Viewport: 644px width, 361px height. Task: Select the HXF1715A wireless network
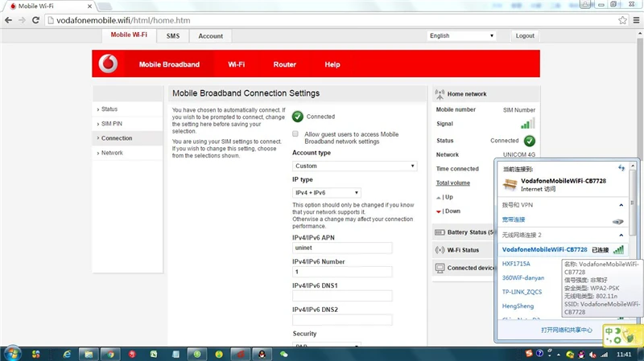coord(516,264)
